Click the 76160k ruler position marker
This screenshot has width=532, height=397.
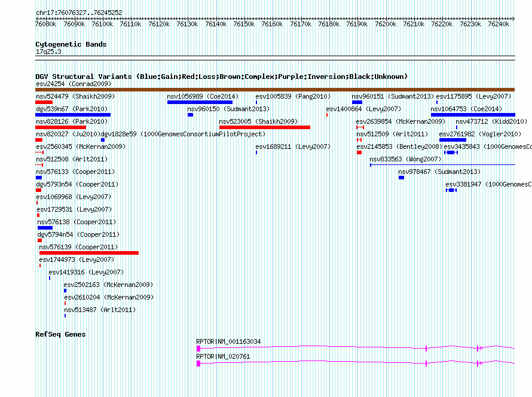(272, 24)
